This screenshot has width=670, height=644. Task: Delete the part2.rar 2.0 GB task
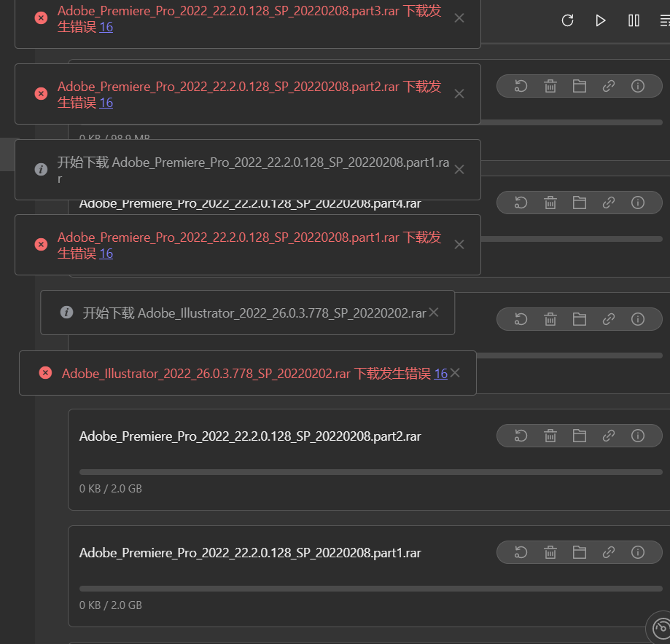(550, 436)
